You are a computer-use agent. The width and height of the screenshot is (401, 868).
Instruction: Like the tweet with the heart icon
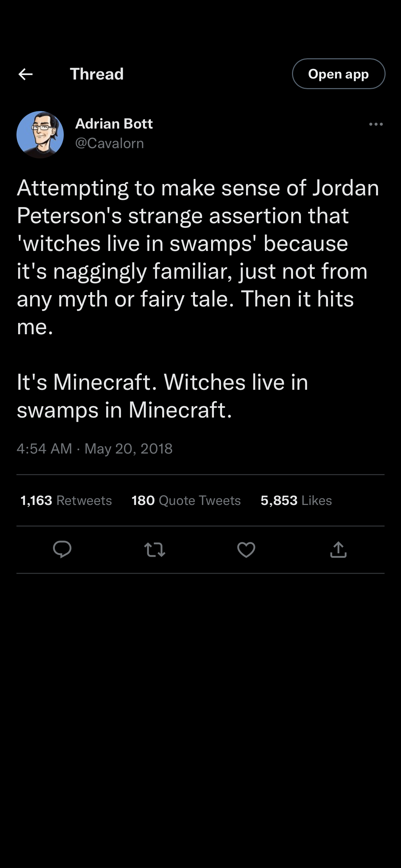coord(246,550)
